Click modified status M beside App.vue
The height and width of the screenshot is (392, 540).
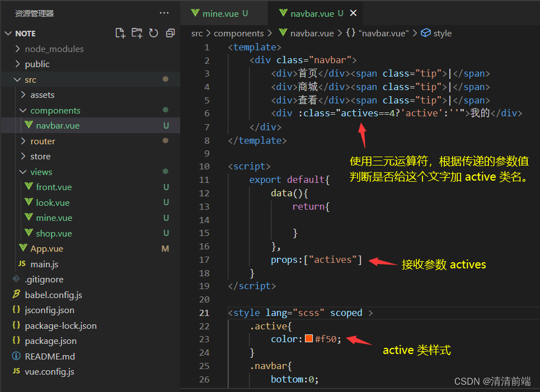pyautogui.click(x=165, y=248)
